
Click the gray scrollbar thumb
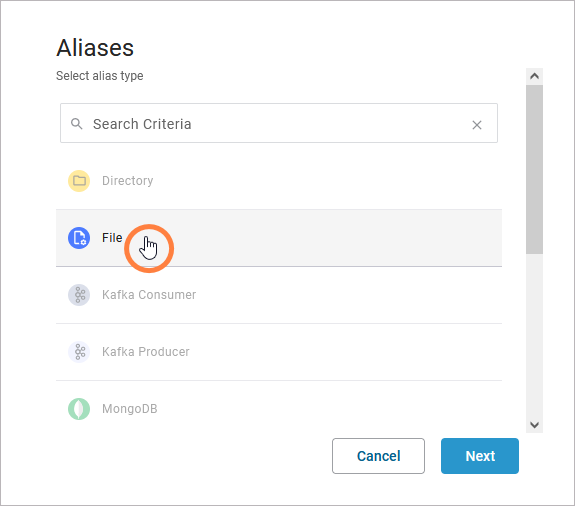(x=534, y=169)
